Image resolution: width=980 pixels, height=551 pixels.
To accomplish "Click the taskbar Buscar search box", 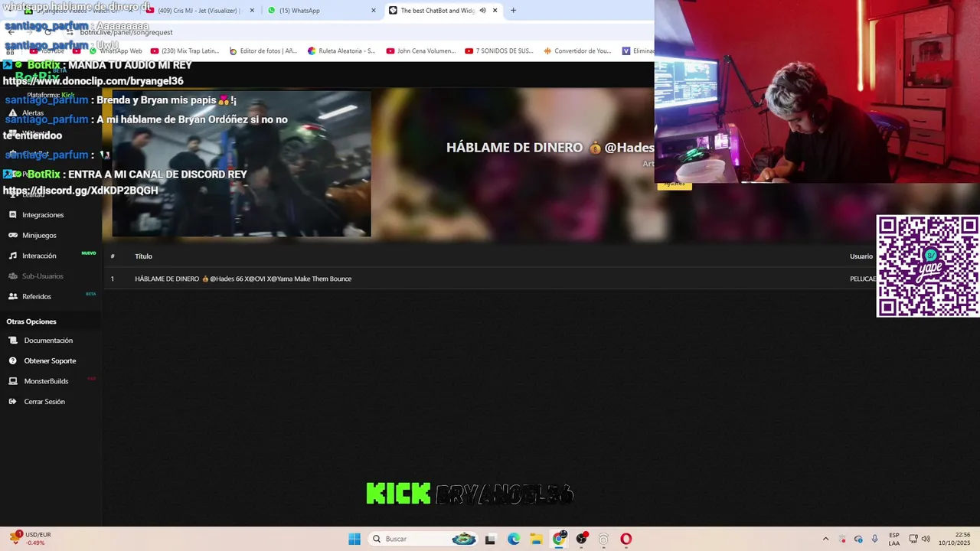I will tap(423, 539).
